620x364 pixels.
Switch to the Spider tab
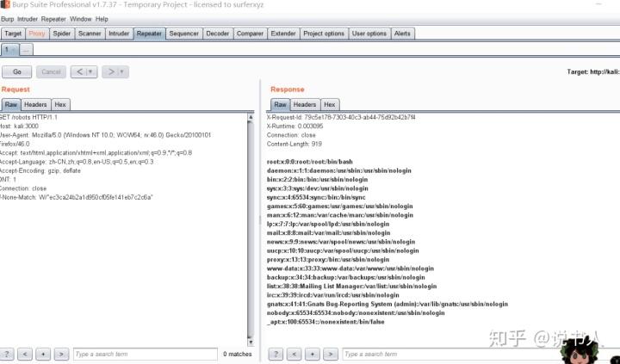62,34
